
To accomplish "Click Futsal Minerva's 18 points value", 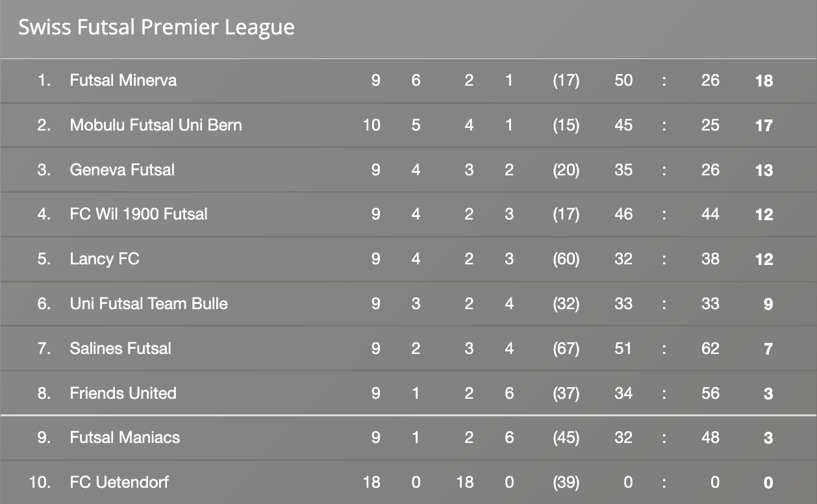I will point(764,81).
